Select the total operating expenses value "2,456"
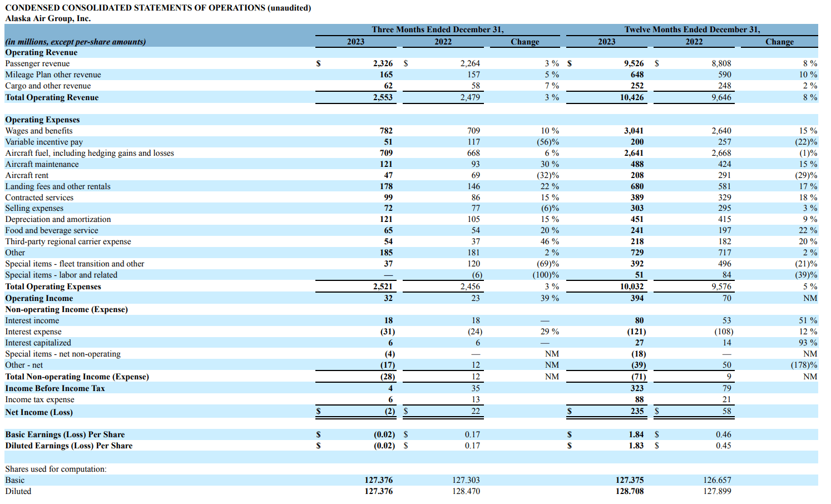This screenshot has width=831, height=504. coord(470,286)
